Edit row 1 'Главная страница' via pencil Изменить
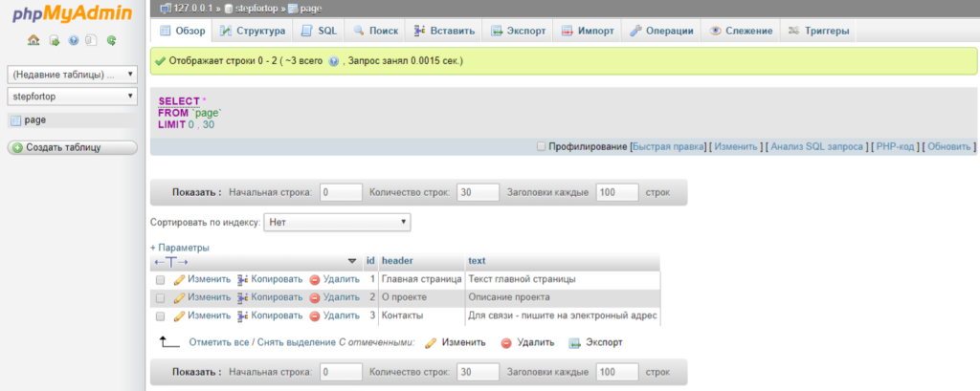Image resolution: width=980 pixels, height=391 pixels. [202, 279]
